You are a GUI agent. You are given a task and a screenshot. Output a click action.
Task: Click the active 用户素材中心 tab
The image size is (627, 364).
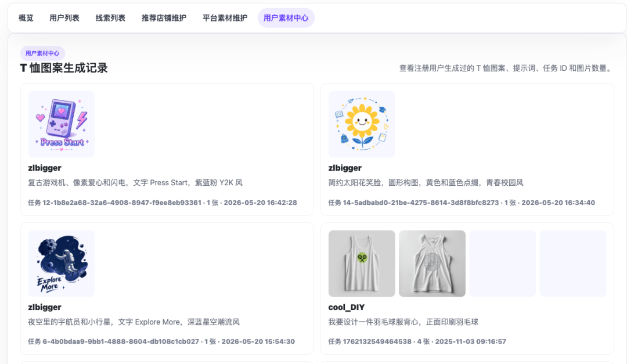286,18
